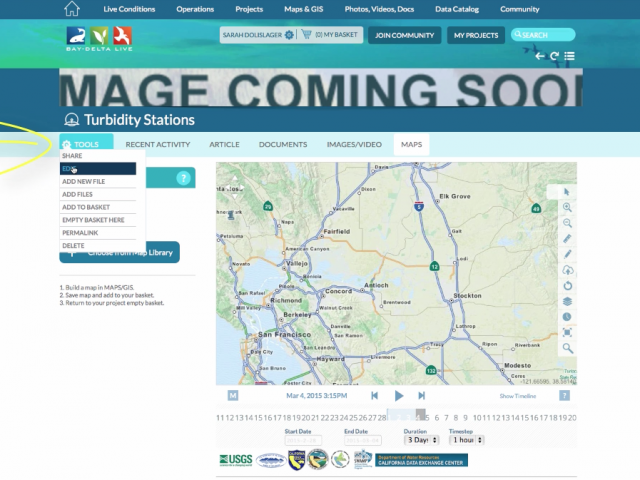
Task: Switch to the Documents tab
Action: [283, 144]
